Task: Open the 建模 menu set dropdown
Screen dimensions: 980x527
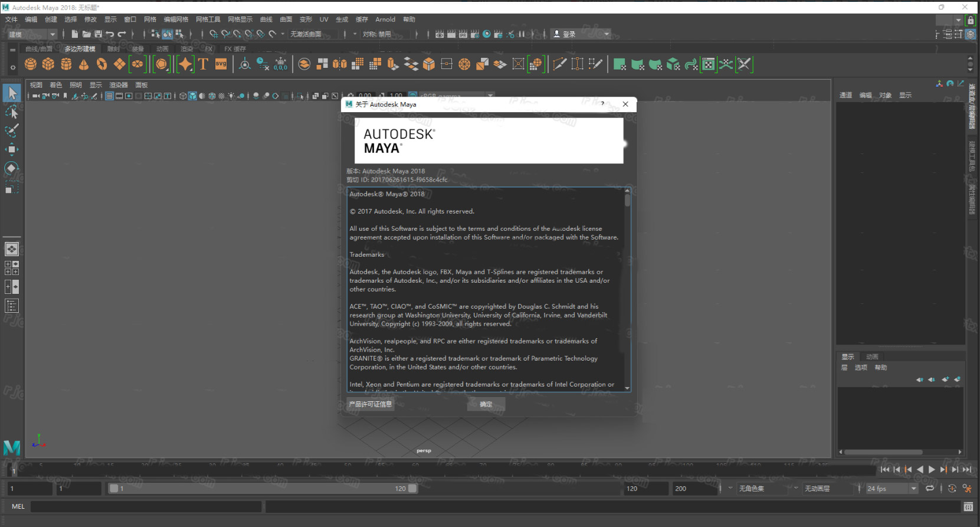Action: click(x=32, y=34)
